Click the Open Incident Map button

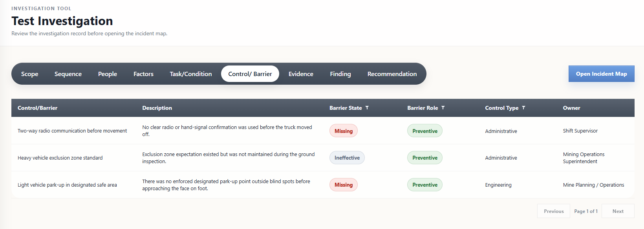(601, 74)
